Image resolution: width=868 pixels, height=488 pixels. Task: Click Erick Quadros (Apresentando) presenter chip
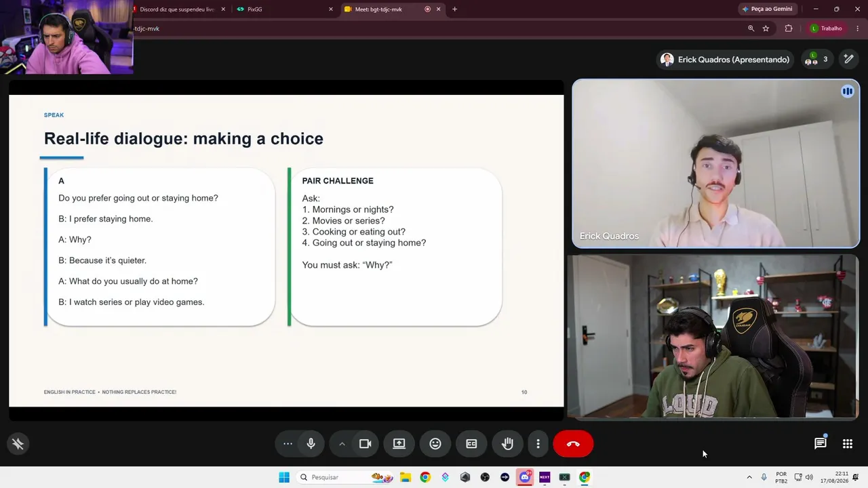pyautogui.click(x=726, y=60)
